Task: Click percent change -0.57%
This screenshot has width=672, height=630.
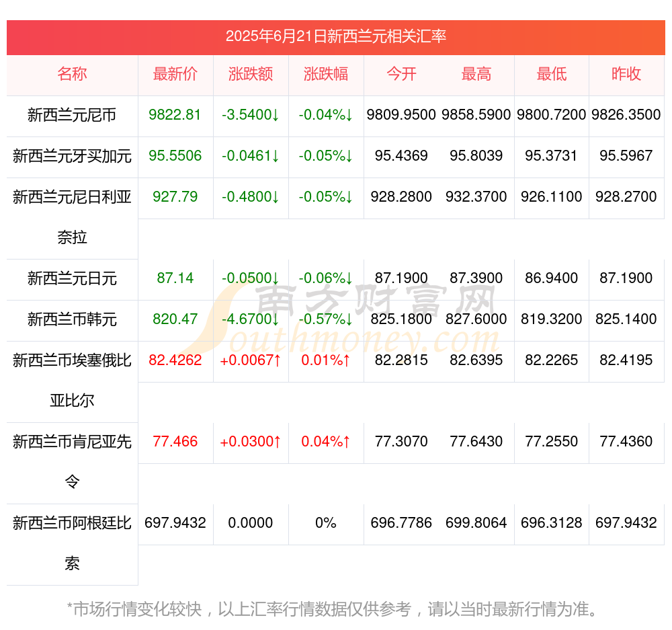Action: pos(326,319)
